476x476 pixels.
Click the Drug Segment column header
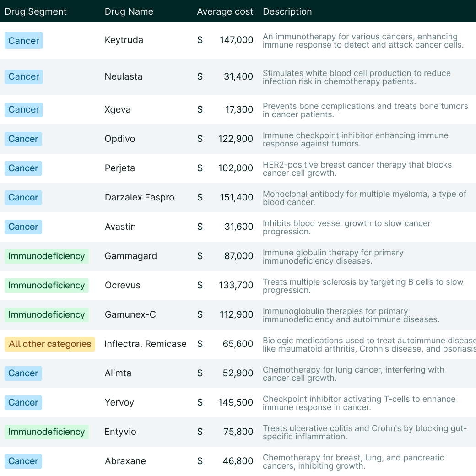coord(36,11)
